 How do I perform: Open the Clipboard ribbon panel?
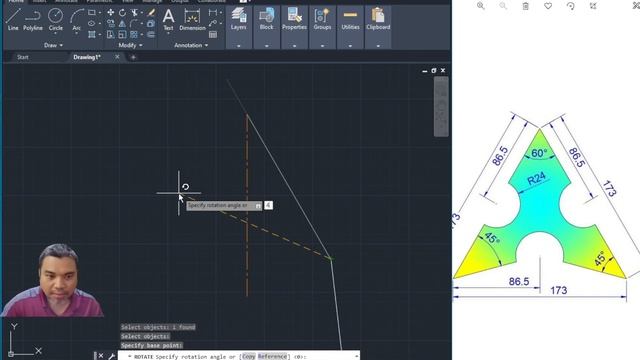click(x=378, y=19)
